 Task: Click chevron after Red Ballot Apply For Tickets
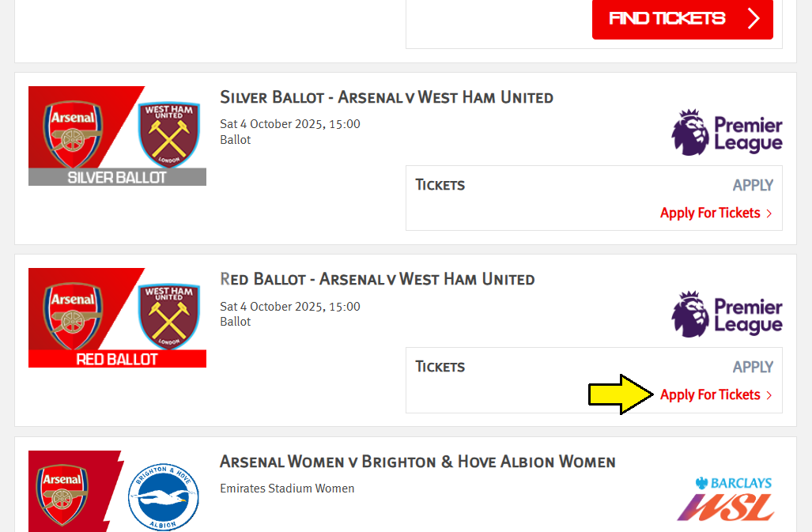(769, 395)
